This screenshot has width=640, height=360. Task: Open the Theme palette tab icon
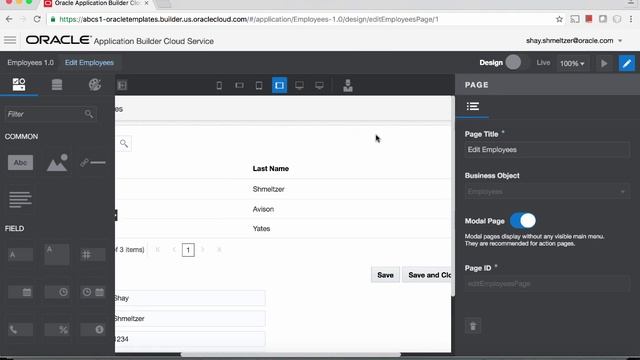pos(95,84)
